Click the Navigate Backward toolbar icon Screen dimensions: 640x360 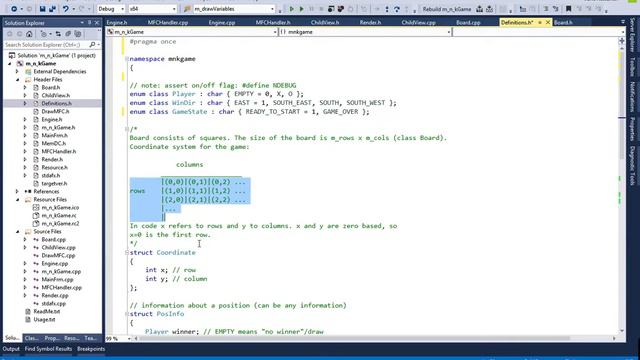(14, 9)
